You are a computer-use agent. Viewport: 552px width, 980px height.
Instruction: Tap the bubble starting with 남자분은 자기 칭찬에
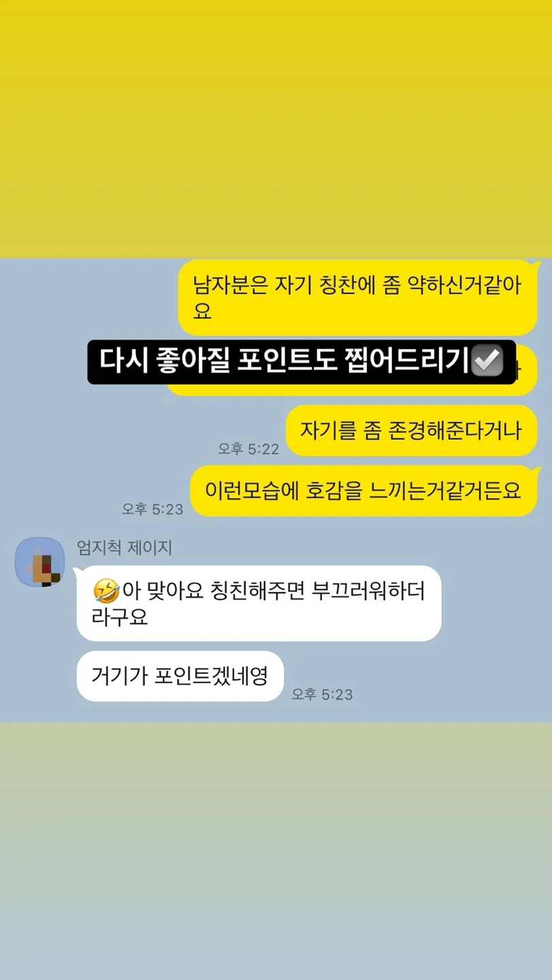coord(357,297)
